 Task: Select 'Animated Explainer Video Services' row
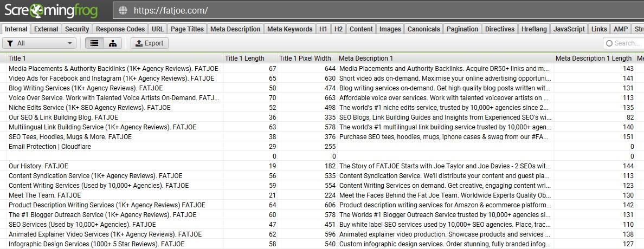click(x=105, y=234)
